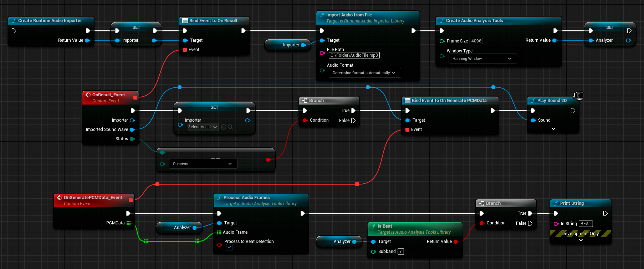Screen dimensions: 644x269
Task: Click the Is Beat Return Value pin
Action: [456, 242]
